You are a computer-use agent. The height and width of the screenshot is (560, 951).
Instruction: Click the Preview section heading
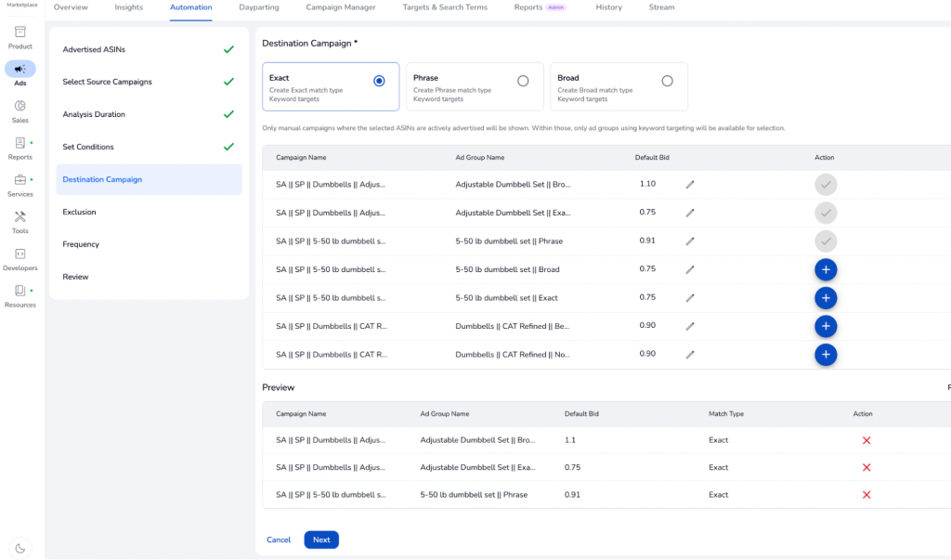tap(279, 387)
